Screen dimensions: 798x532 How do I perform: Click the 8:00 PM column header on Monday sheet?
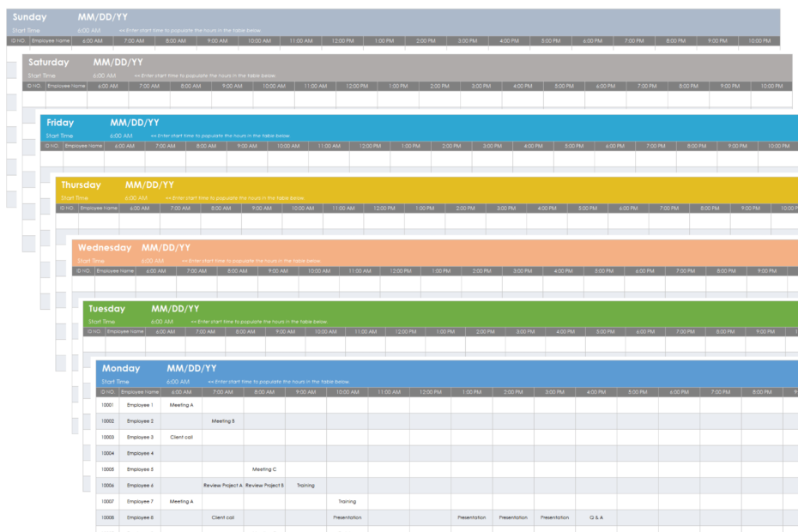pos(762,392)
